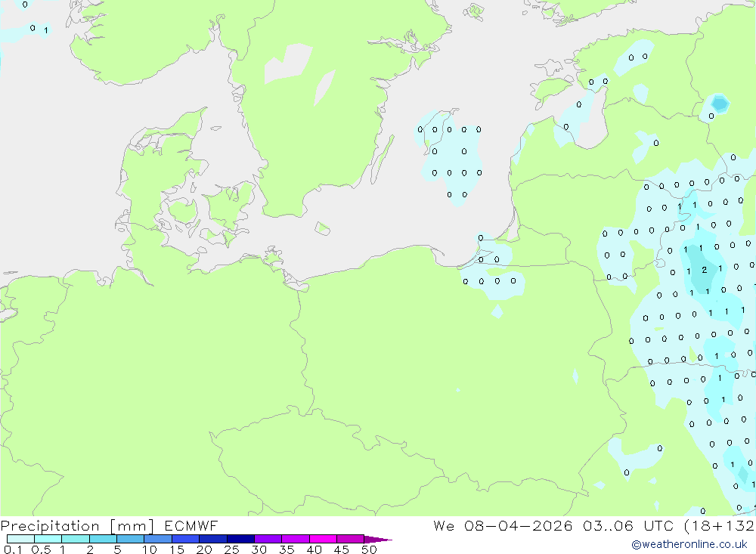
Task: Click the legend arrow tip above 50
Action: pos(377,539)
